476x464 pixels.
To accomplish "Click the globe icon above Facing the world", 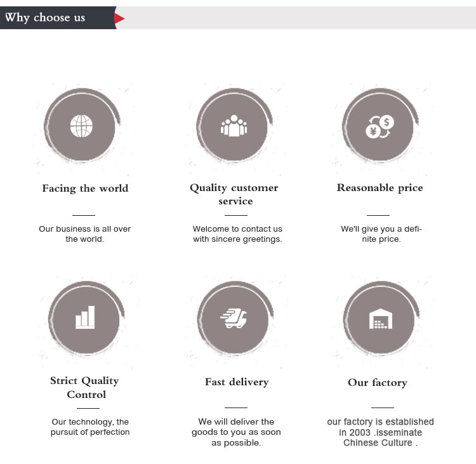I will coord(81,126).
